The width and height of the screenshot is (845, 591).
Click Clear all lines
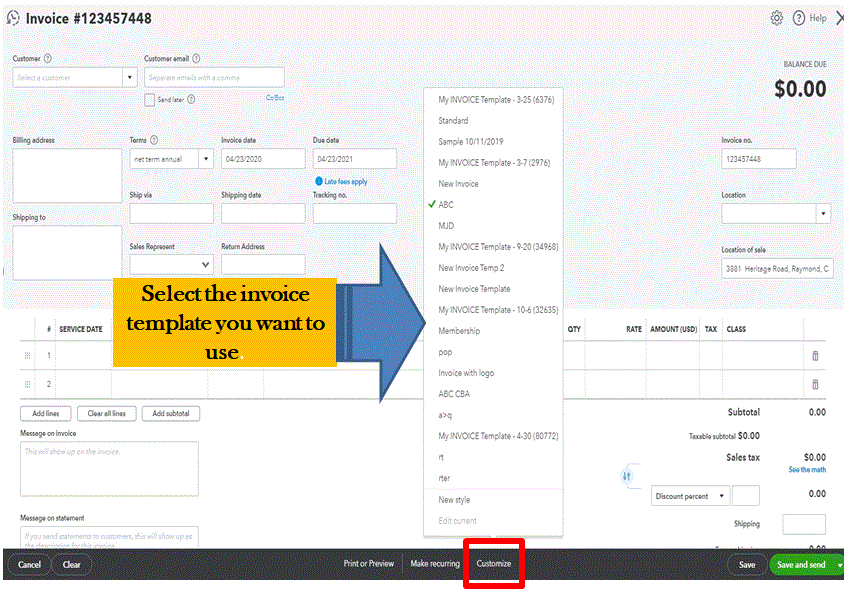(107, 413)
